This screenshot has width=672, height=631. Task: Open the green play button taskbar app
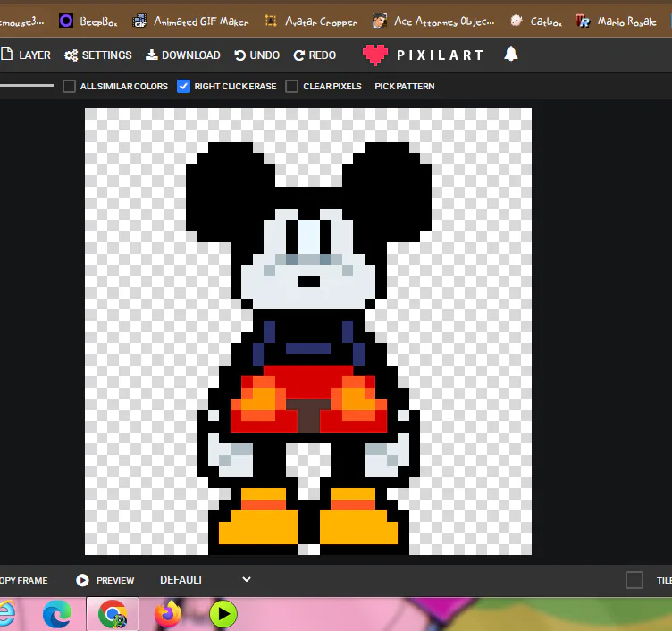(223, 614)
